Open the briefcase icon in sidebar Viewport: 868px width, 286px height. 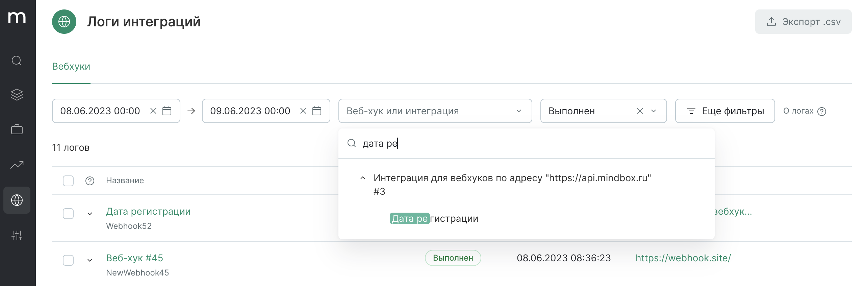(17, 129)
